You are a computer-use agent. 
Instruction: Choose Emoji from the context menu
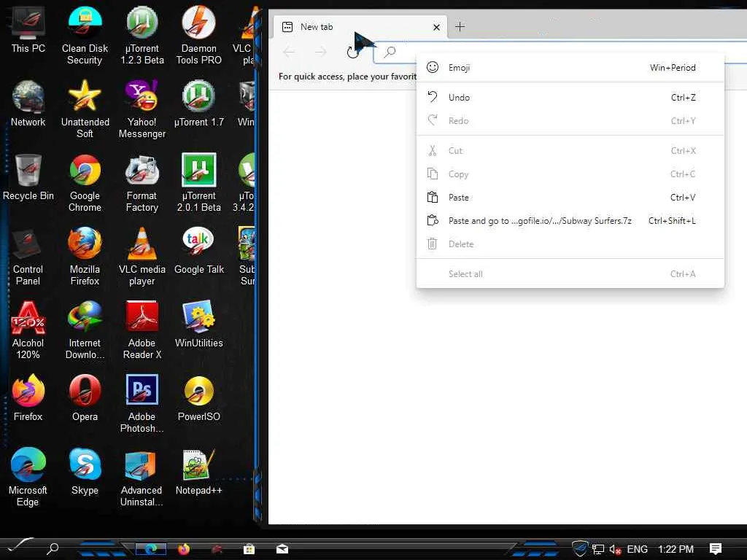[x=570, y=68]
